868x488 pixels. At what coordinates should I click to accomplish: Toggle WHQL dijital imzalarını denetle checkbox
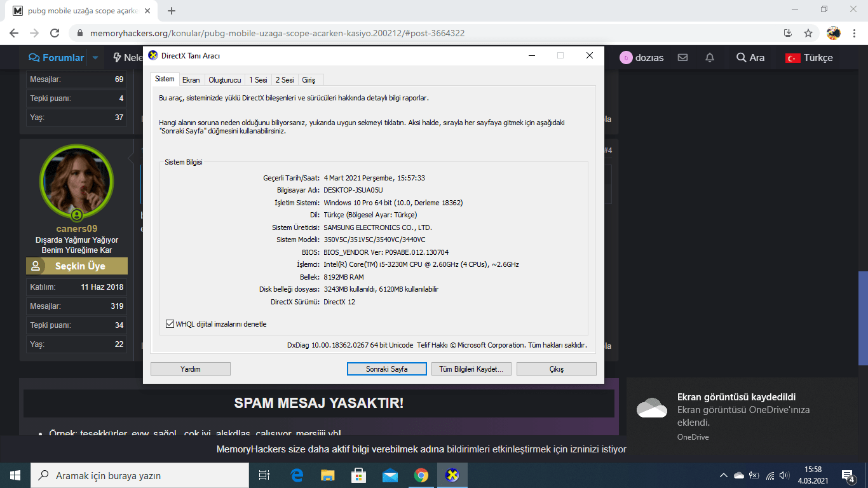[x=170, y=324]
